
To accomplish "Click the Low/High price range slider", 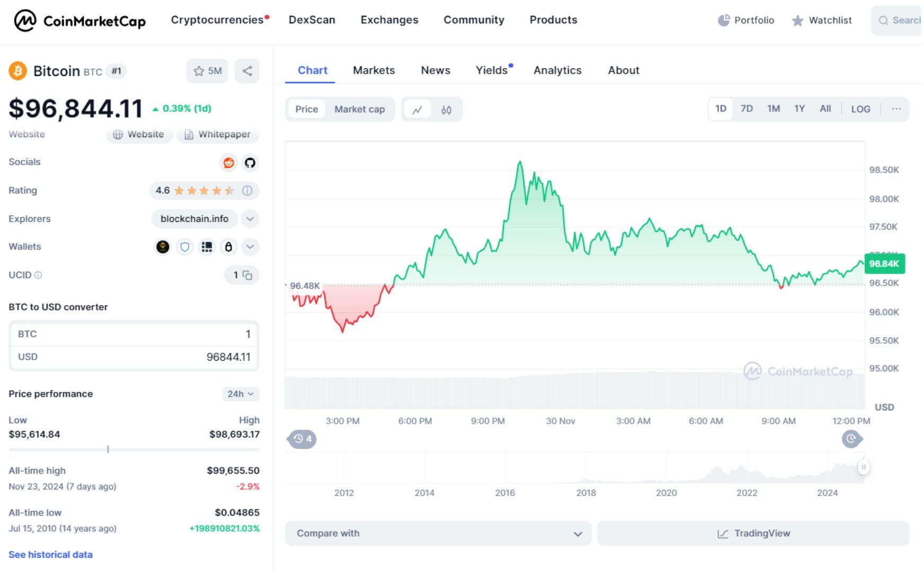I will click(108, 449).
